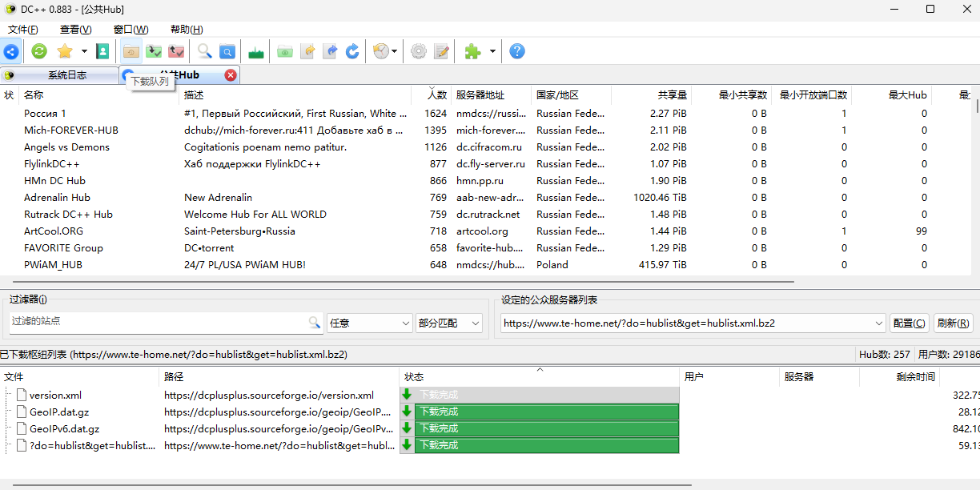Image resolution: width=980 pixels, height=490 pixels.
Task: Expand the Plugins dropdown arrow
Action: (x=492, y=51)
